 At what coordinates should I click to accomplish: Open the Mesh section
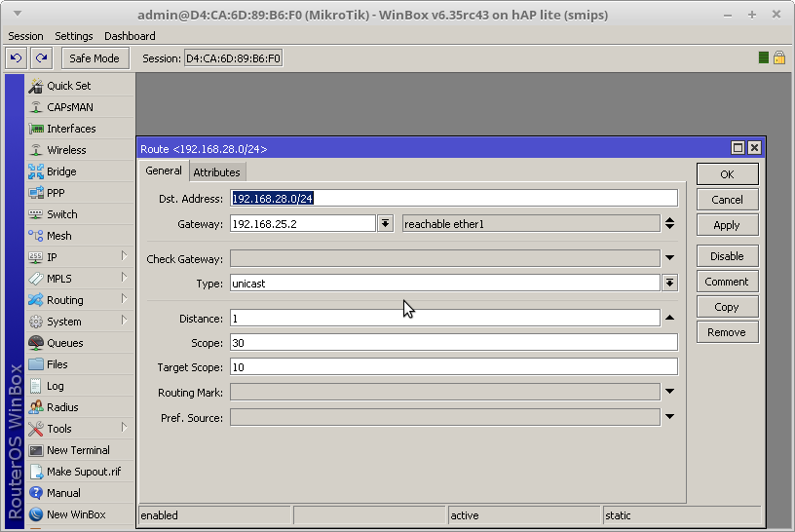pyautogui.click(x=80, y=236)
